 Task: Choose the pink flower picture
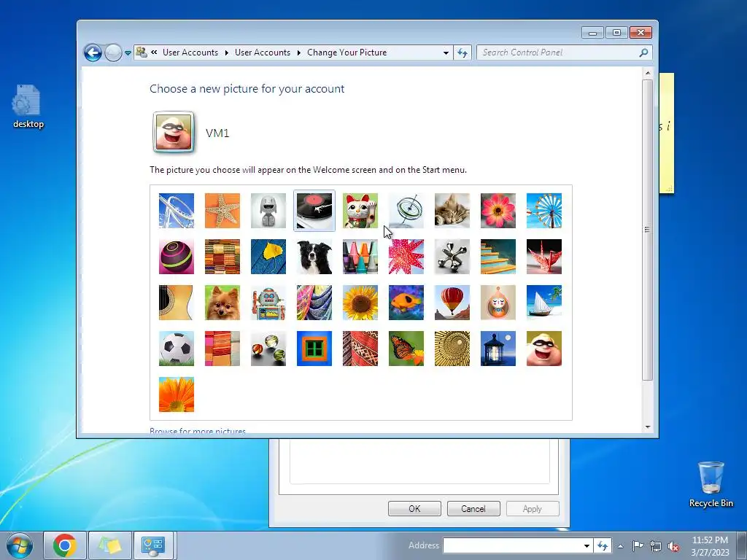point(498,211)
